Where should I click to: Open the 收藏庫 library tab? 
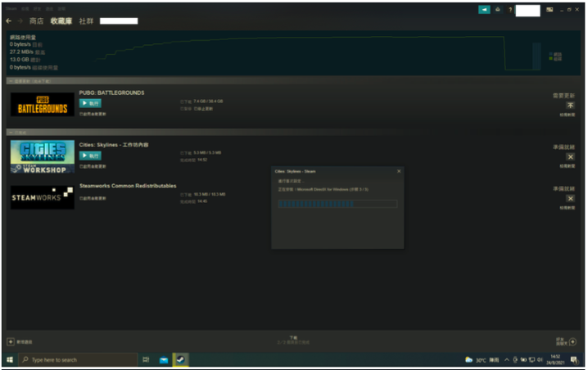pos(61,21)
